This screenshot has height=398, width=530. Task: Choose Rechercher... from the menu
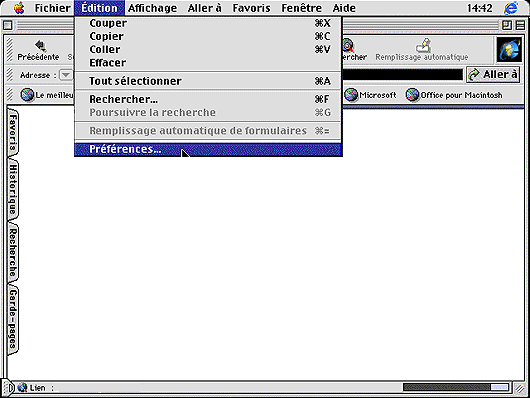click(208, 99)
